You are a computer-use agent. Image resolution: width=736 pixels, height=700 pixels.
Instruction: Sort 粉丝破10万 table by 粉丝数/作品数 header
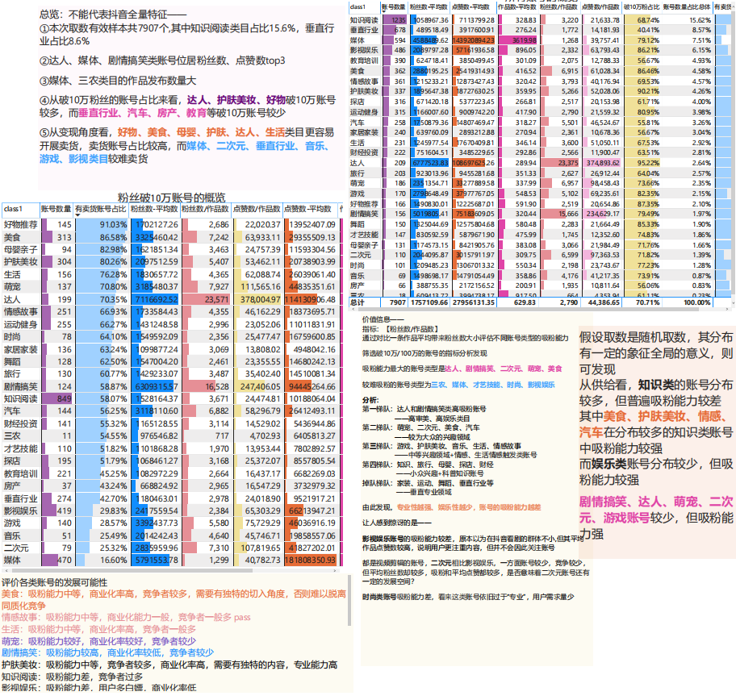(205, 209)
